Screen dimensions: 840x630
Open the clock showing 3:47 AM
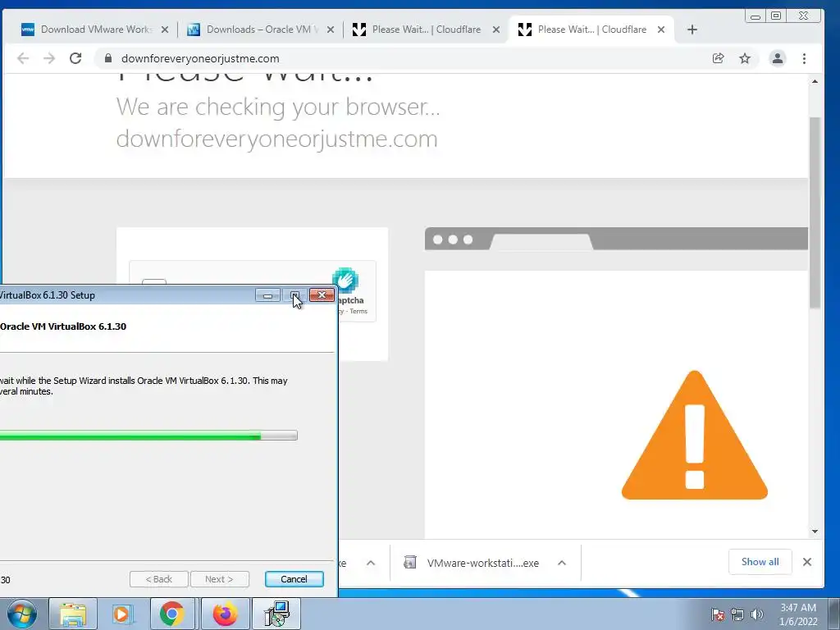click(x=798, y=614)
